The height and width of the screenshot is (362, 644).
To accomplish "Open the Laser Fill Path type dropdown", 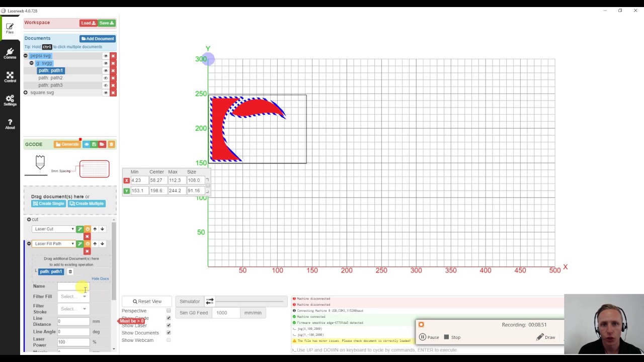I will coord(54,244).
